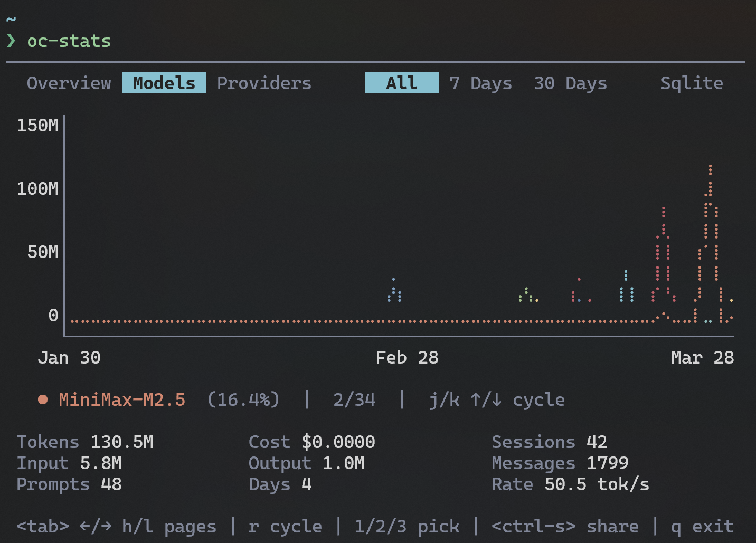Click the Feb 28 axis date label
Viewport: 756px width, 543px height.
coord(407,358)
